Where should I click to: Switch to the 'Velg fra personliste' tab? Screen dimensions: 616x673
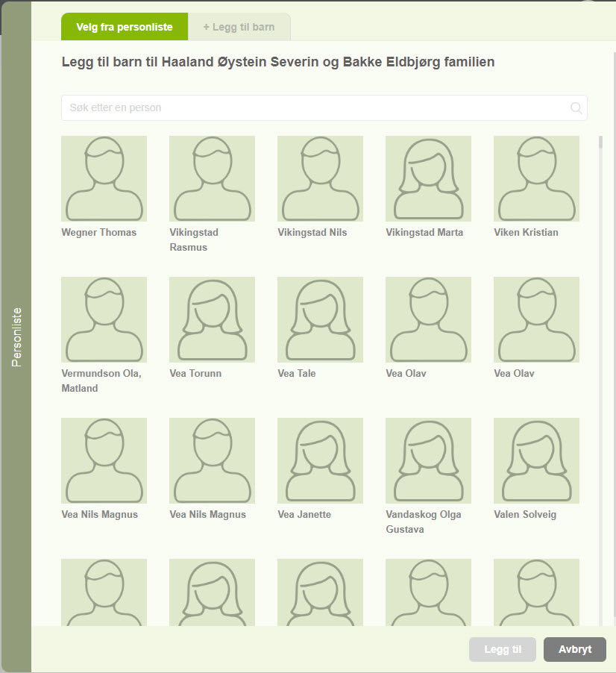(x=125, y=27)
